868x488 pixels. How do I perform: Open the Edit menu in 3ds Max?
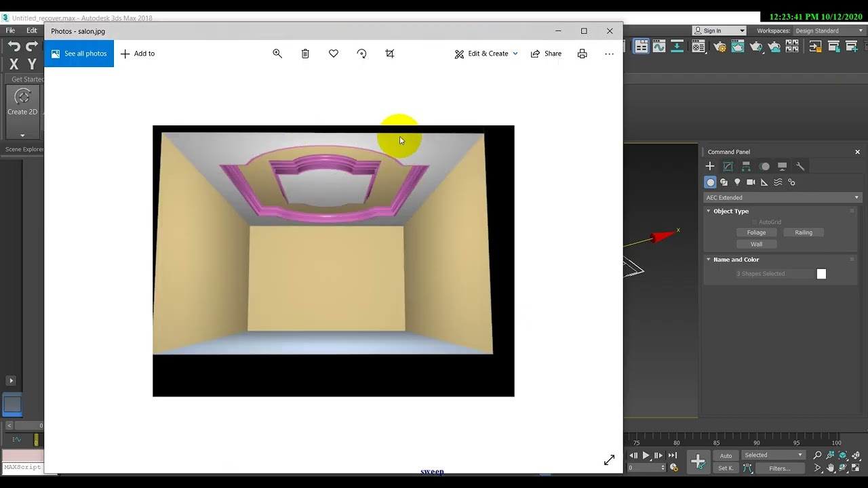[x=32, y=30]
